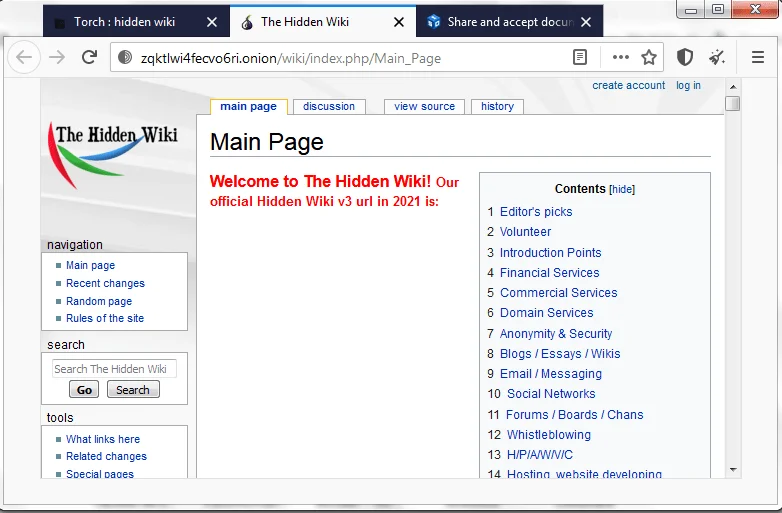Close the Share and accept documents tab
This screenshot has height=513, width=782.
pyautogui.click(x=586, y=22)
